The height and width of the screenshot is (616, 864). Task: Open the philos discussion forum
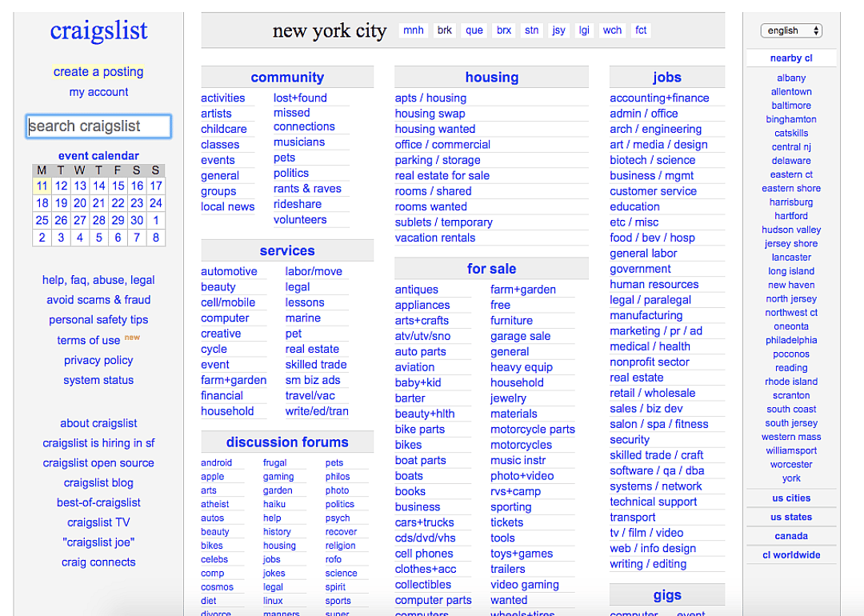[338, 477]
